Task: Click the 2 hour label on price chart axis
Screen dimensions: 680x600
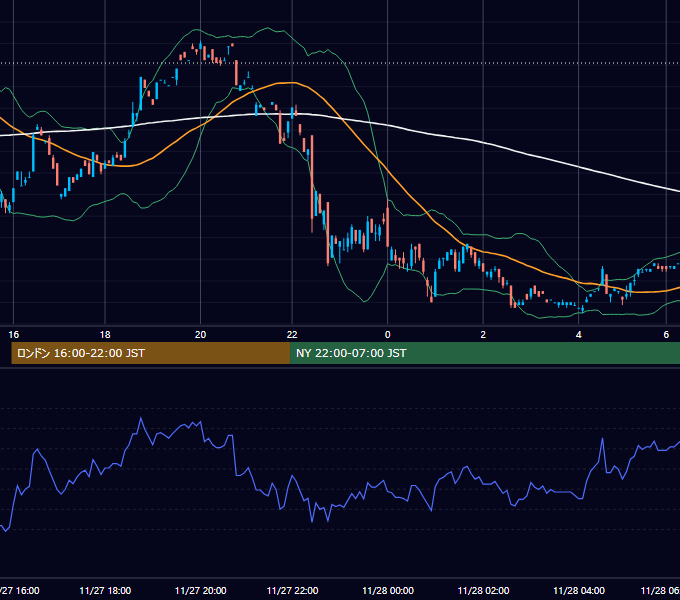Action: click(483, 335)
